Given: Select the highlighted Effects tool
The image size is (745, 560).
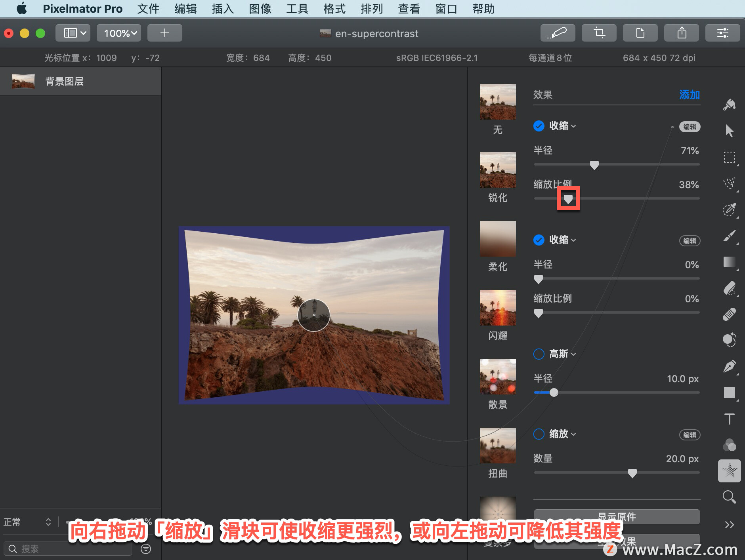Looking at the screenshot, I should click(729, 471).
